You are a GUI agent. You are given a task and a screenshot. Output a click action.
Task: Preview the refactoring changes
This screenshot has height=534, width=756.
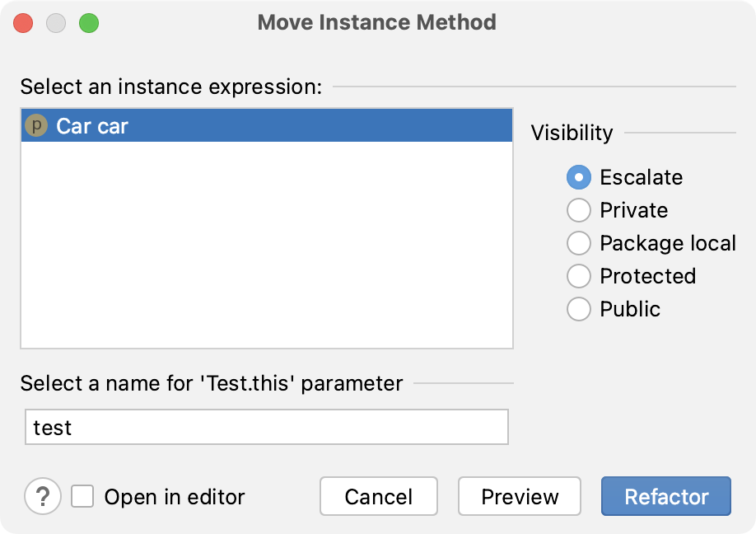520,496
